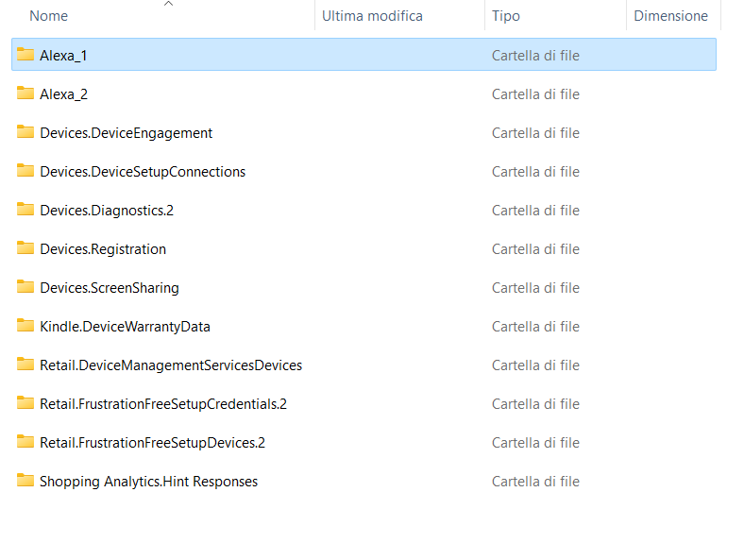Select the Kindle.DeviceWarrantyData name

(125, 327)
